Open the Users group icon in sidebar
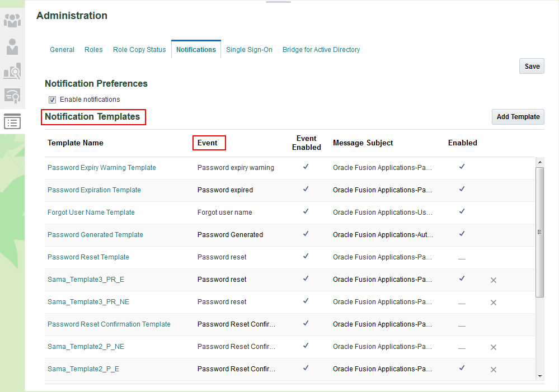Image resolution: width=559 pixels, height=392 pixels. [x=12, y=21]
